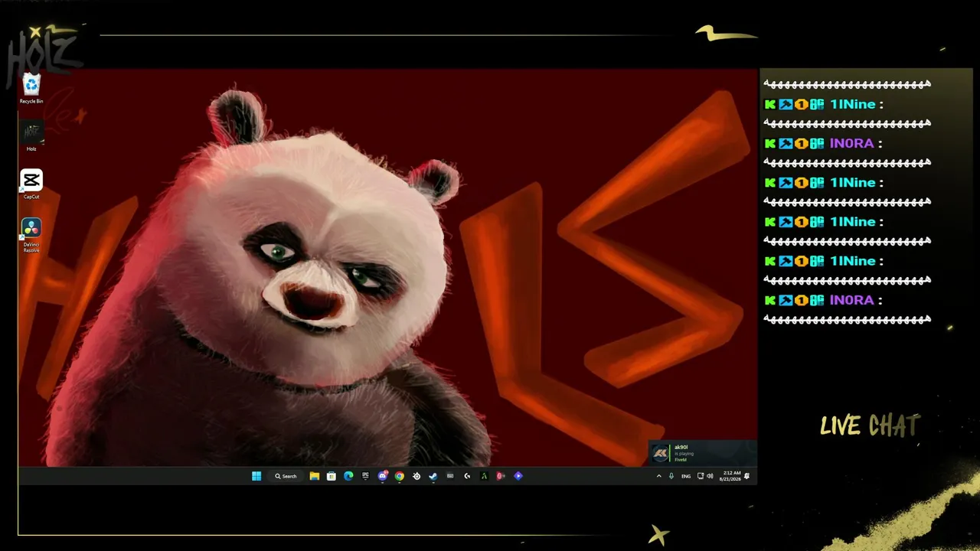Open Discord from the taskbar

click(x=383, y=476)
